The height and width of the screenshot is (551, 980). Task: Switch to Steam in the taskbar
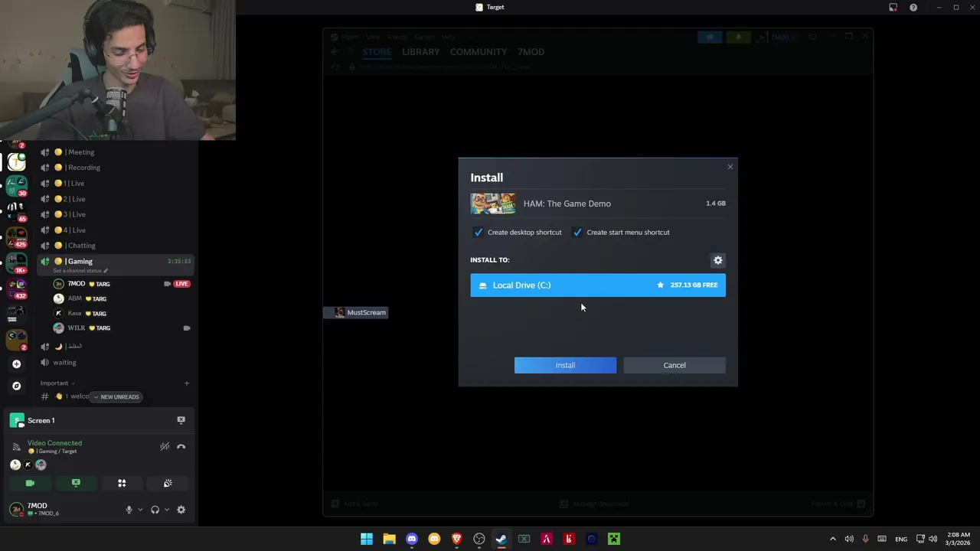tap(501, 539)
